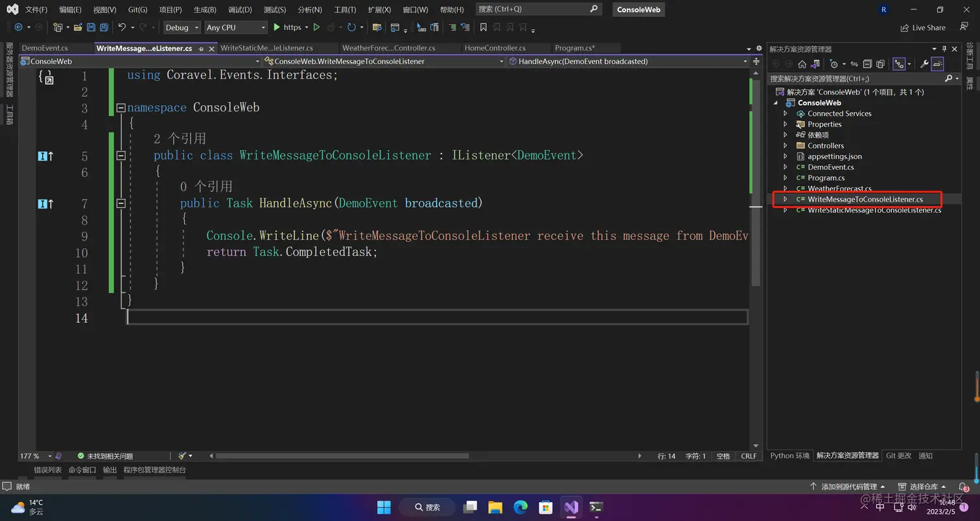Viewport: 980px width, 521px height.
Task: Open the 调试(D) menu
Action: pos(239,10)
